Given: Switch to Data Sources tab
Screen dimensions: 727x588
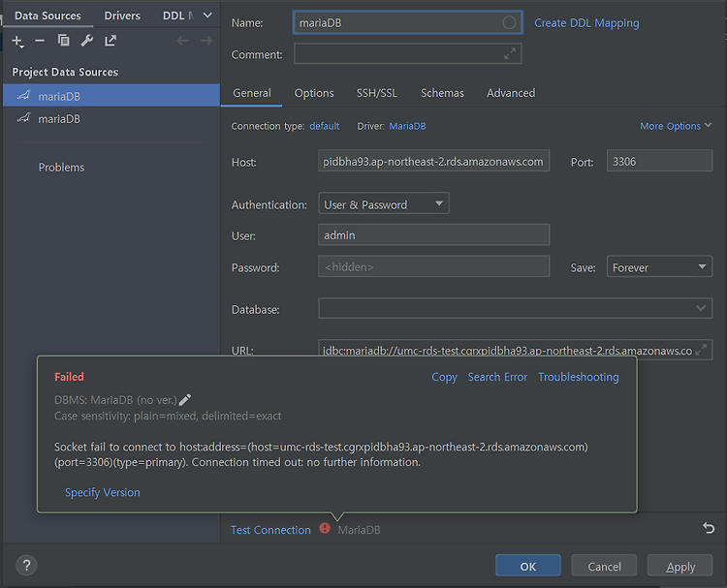Looking at the screenshot, I should (47, 15).
